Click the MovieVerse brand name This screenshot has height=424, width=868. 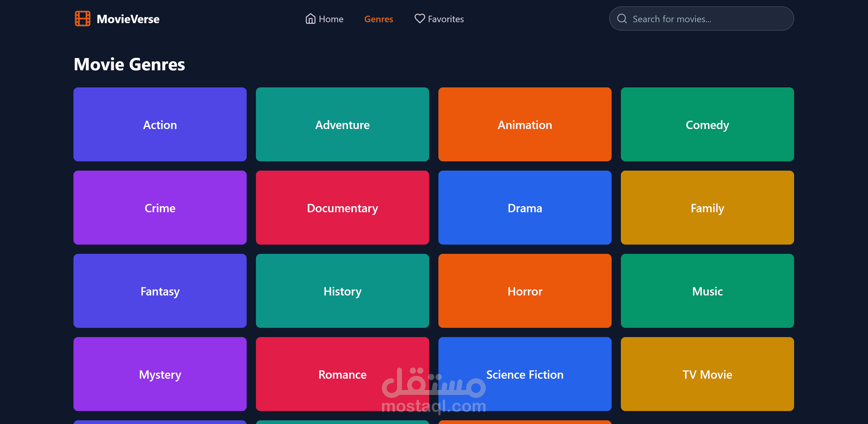(128, 19)
